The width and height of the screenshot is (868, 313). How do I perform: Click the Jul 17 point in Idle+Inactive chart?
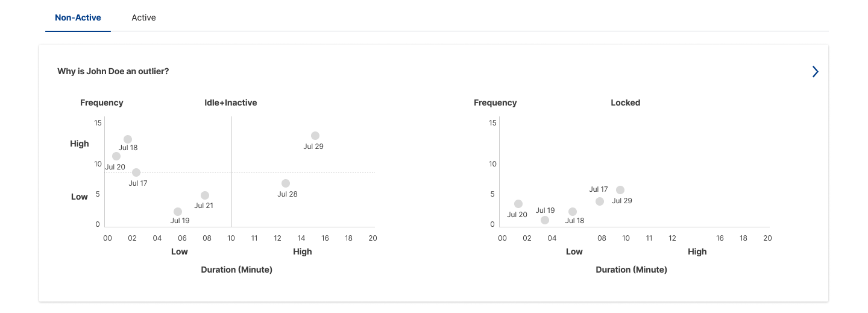tap(136, 172)
